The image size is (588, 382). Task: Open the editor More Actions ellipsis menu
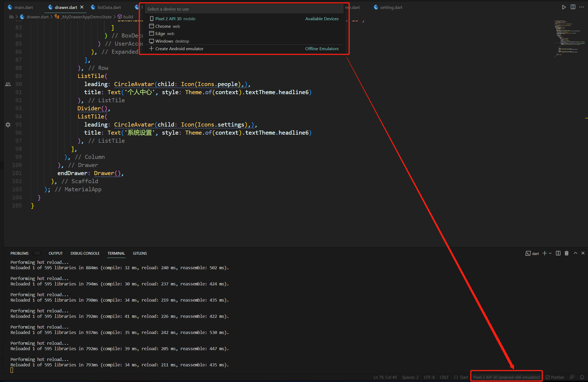point(582,7)
